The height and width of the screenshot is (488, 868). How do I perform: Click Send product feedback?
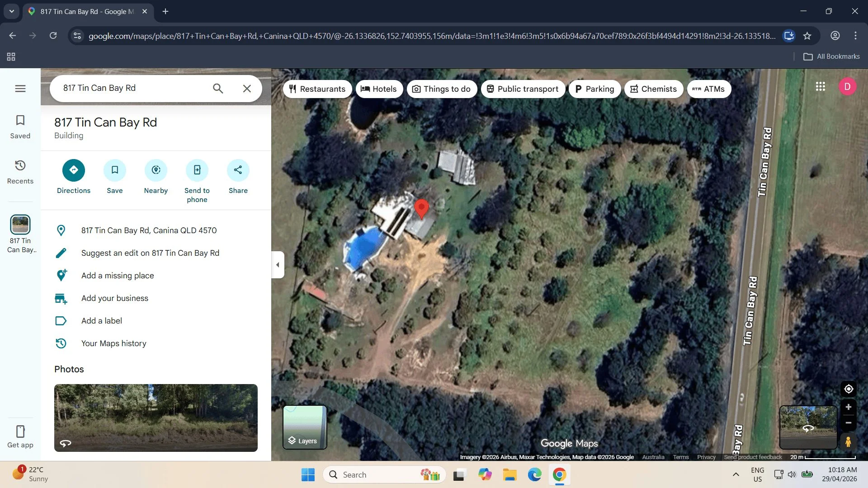click(x=753, y=457)
